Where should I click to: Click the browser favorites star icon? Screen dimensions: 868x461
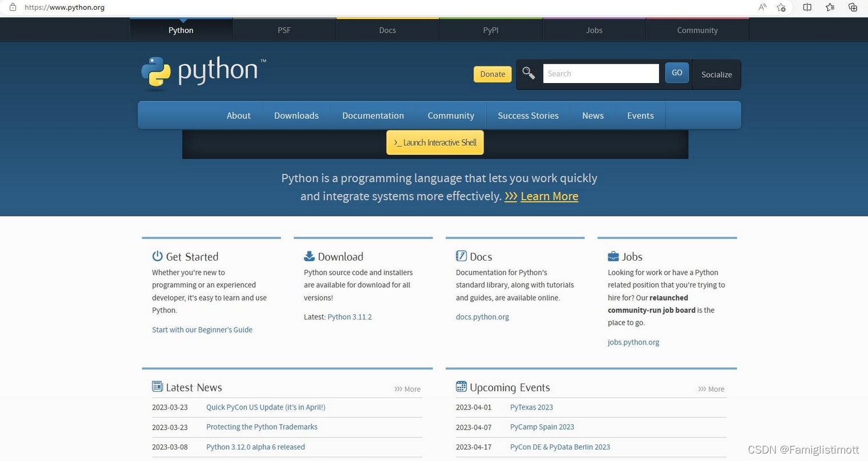point(830,7)
